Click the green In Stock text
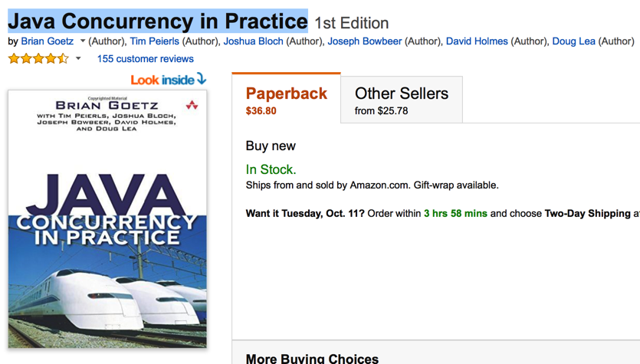 click(x=271, y=169)
